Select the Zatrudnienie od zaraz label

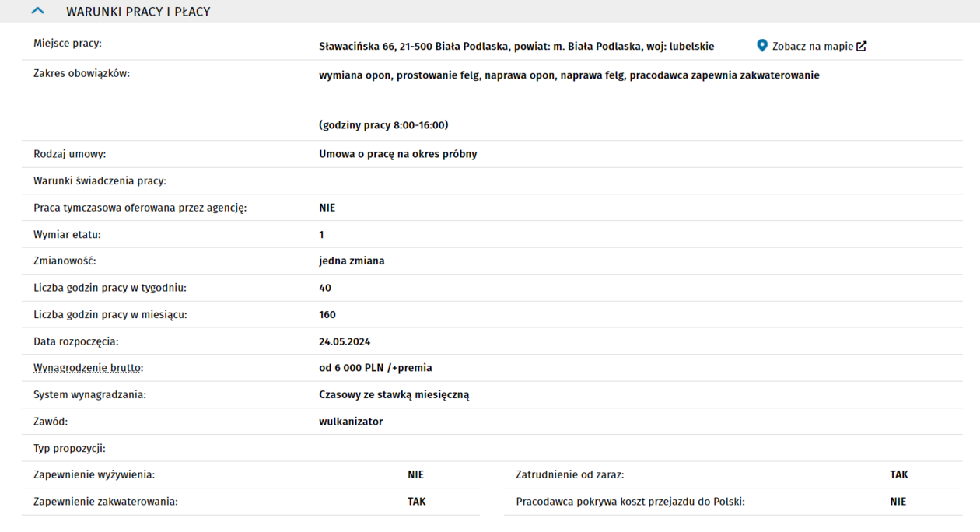[569, 474]
